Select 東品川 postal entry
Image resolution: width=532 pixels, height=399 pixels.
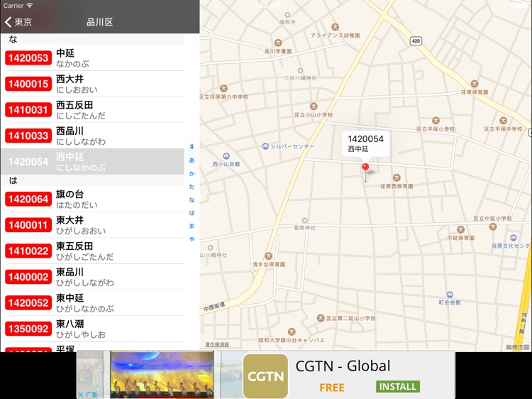[x=93, y=277]
